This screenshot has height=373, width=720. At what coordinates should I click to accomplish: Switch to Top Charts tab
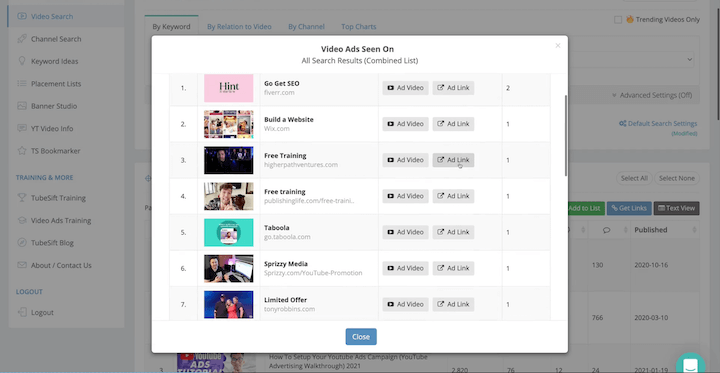(359, 27)
